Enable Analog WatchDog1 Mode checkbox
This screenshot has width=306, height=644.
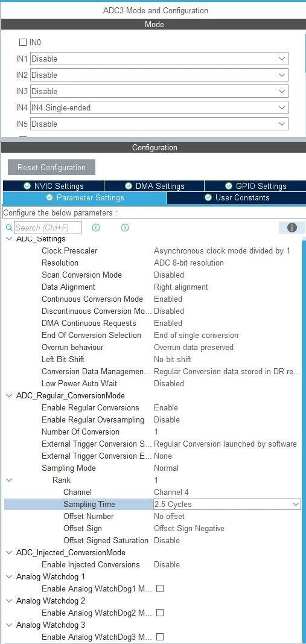click(160, 588)
